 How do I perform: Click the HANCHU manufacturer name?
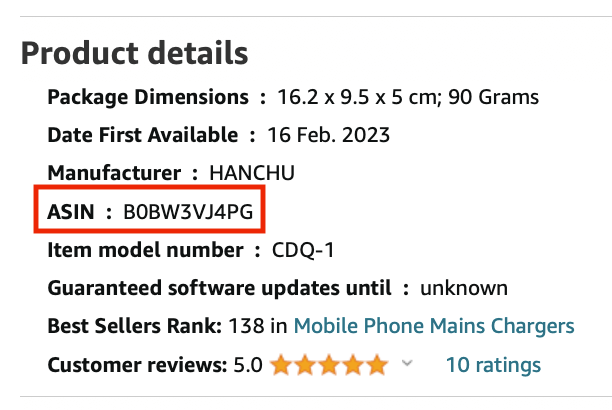(252, 173)
